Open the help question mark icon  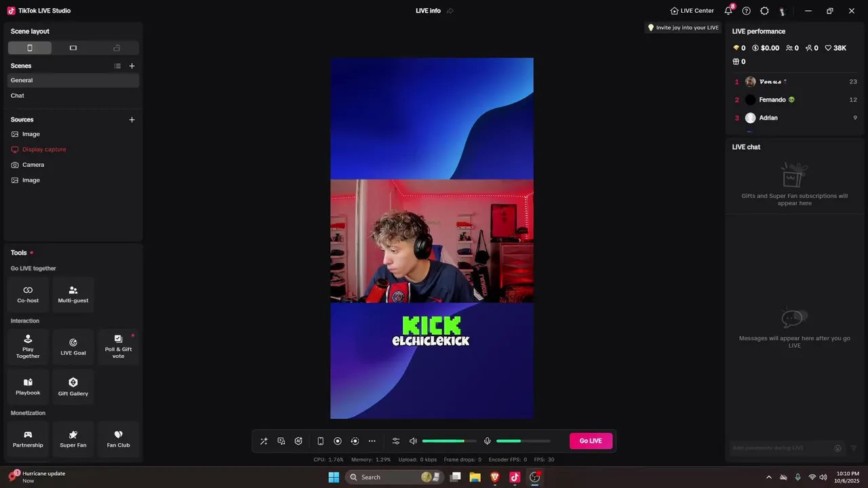coord(747,11)
